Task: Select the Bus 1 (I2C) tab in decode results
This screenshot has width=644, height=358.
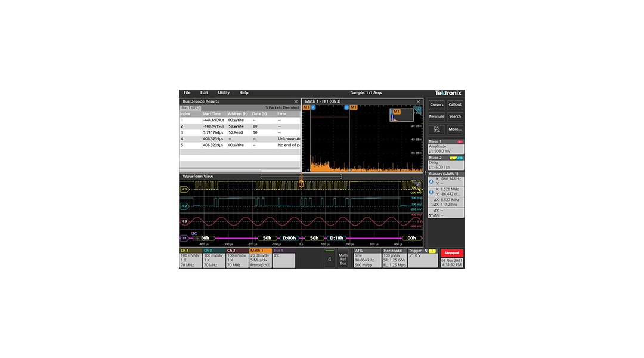Action: (191, 107)
